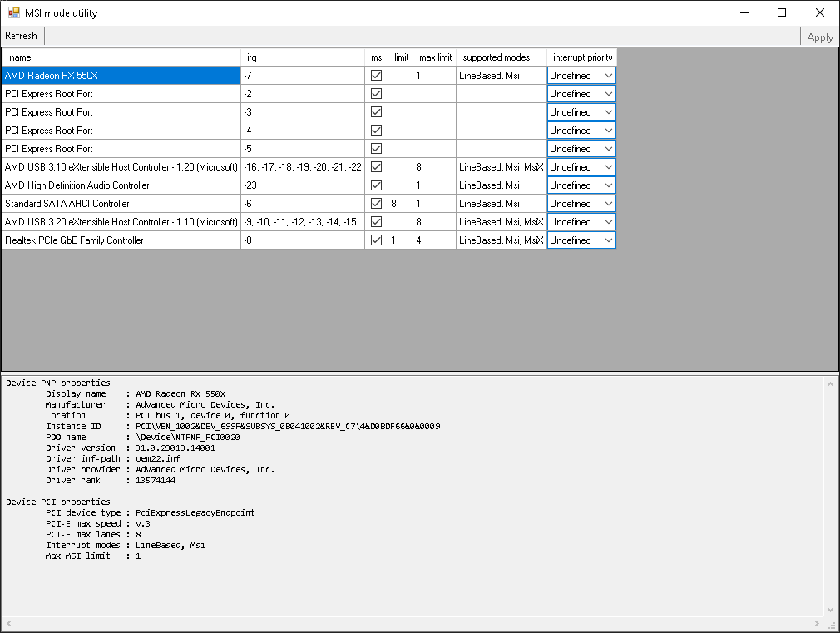Click limit cell with value 8 for SATA AHCI
Viewport: 840px width, 633px height.
pyautogui.click(x=401, y=204)
